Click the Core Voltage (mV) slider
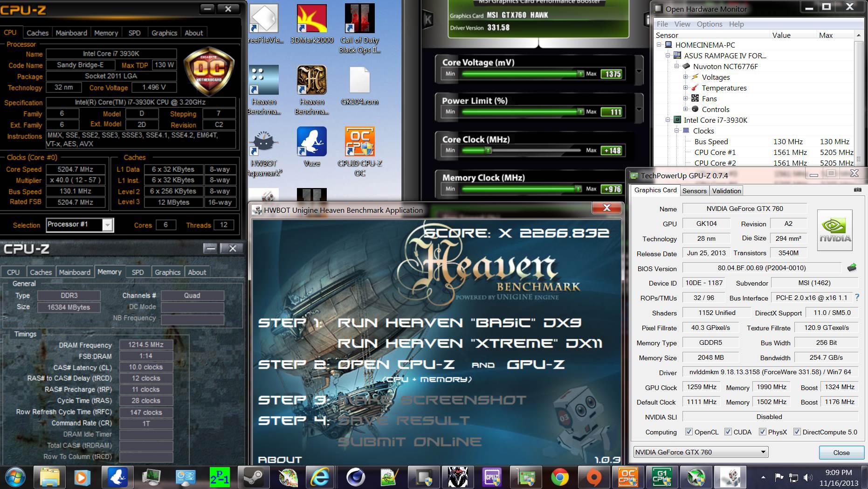 point(521,73)
